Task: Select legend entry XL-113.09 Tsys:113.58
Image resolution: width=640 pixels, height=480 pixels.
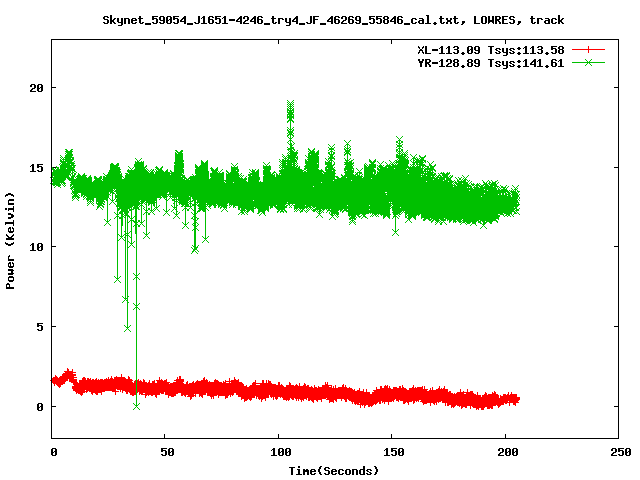Action: pyautogui.click(x=491, y=50)
